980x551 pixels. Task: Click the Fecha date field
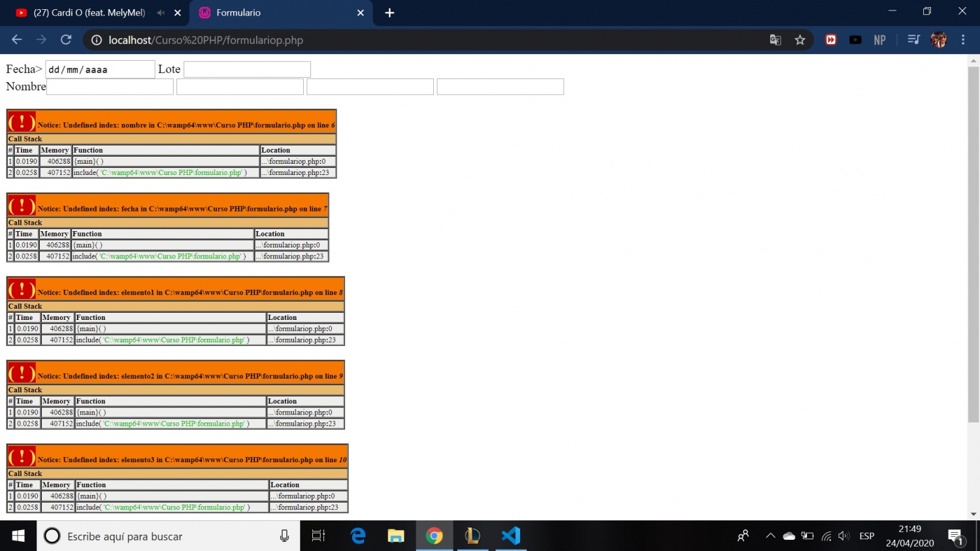100,69
